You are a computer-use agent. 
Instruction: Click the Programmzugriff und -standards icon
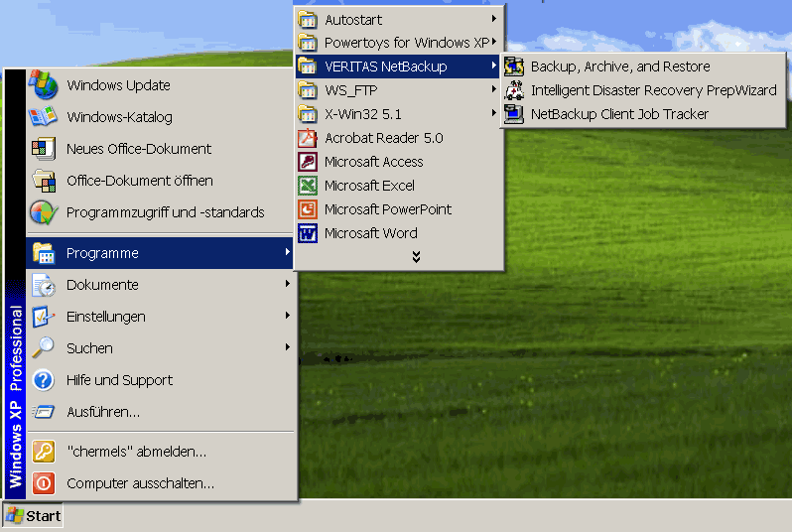(44, 212)
